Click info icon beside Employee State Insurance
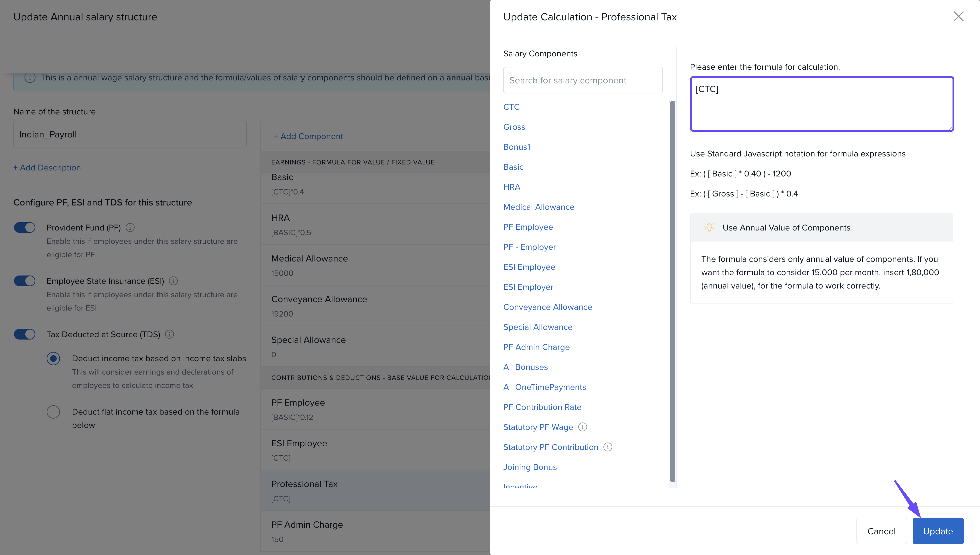The image size is (980, 555). pos(173,281)
